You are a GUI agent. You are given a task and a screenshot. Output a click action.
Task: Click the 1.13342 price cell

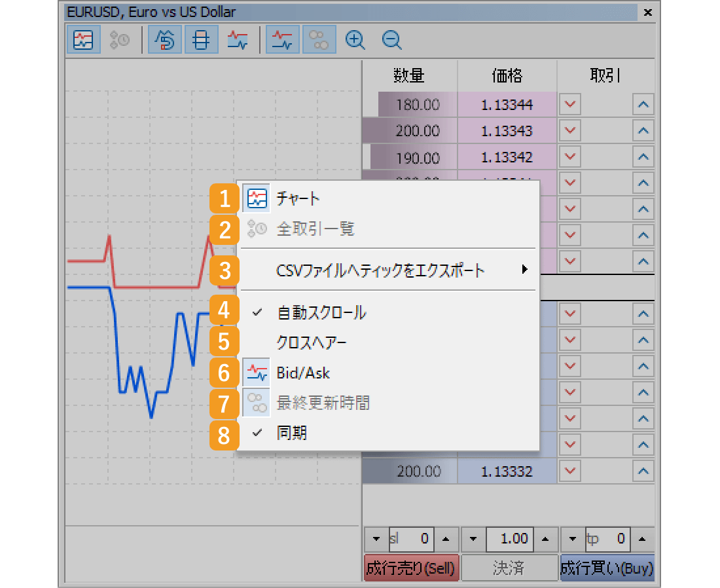507,157
